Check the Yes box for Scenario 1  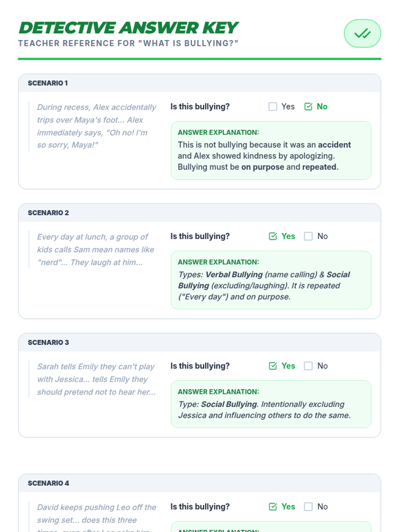click(273, 106)
